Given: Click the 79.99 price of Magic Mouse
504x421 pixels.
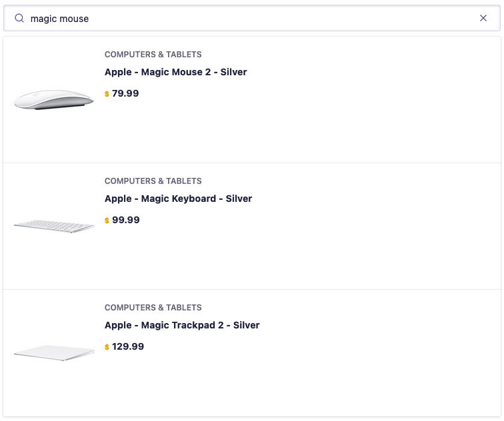Looking at the screenshot, I should tap(125, 93).
